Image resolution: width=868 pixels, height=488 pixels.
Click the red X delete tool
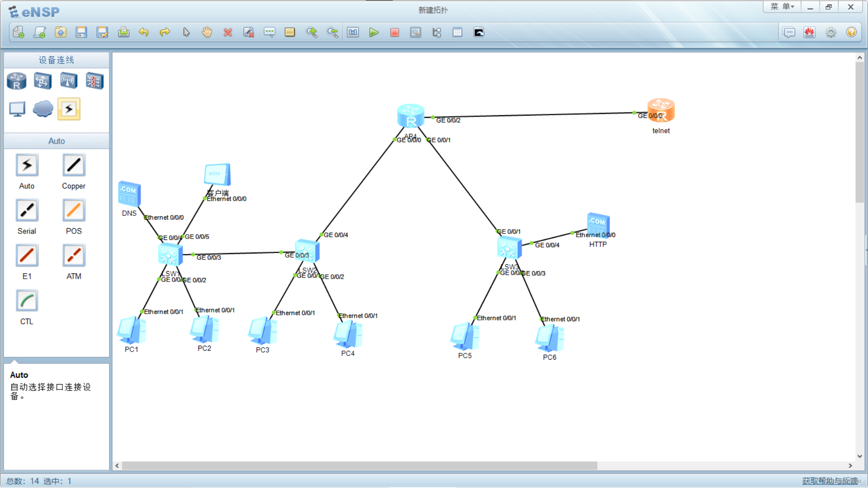click(x=228, y=33)
